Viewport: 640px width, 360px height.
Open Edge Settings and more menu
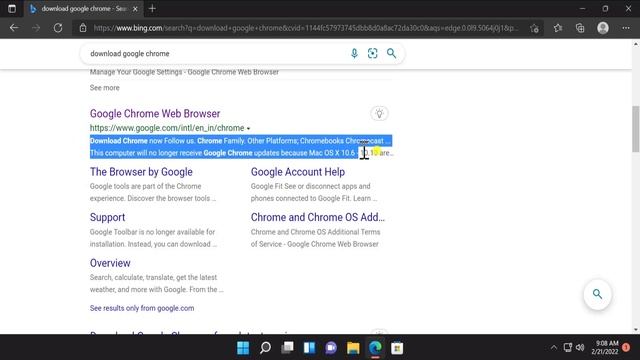[x=626, y=28]
